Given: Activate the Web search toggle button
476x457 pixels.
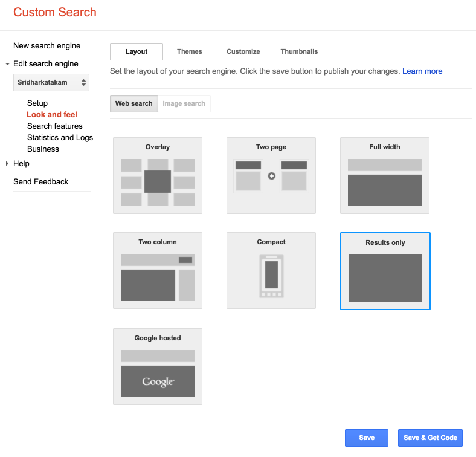Looking at the screenshot, I should coord(133,103).
